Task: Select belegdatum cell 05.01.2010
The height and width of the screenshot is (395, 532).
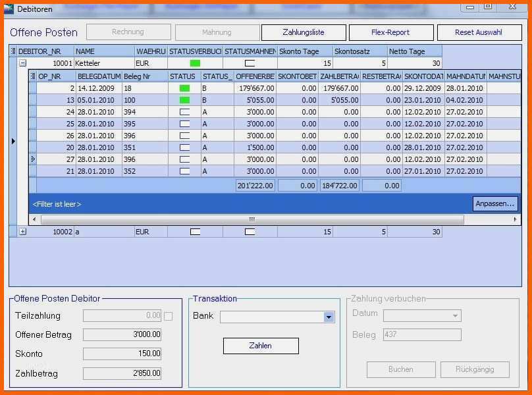Action: 99,100
